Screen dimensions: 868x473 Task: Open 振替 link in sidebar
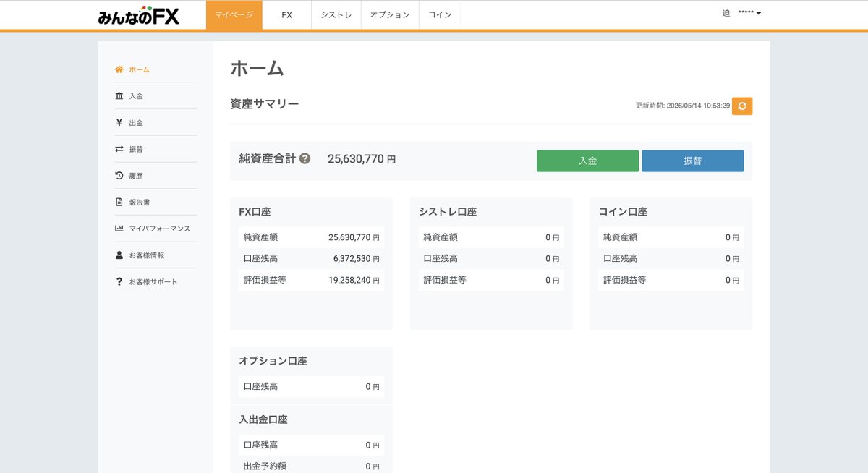click(x=136, y=149)
